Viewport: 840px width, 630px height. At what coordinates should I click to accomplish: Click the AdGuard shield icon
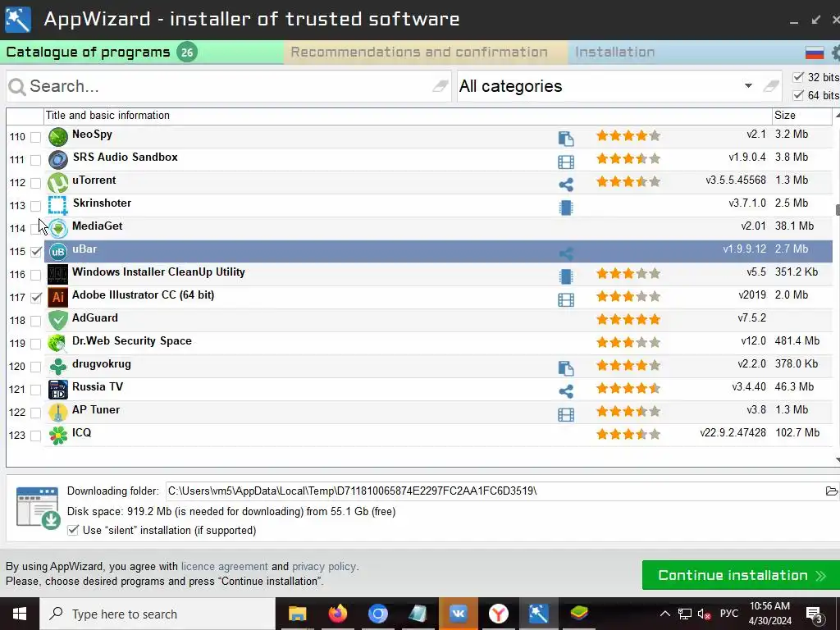click(58, 321)
